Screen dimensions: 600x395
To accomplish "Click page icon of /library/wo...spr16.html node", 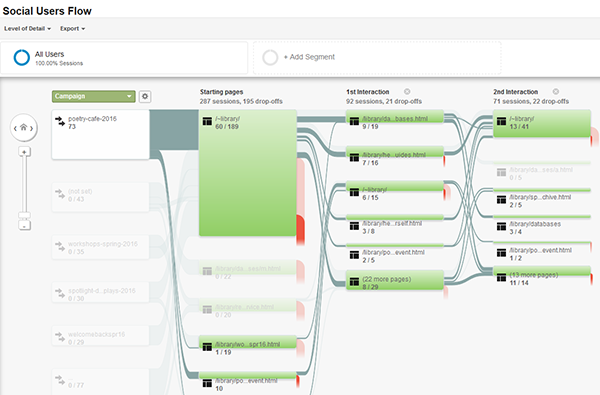I will click(x=207, y=347).
